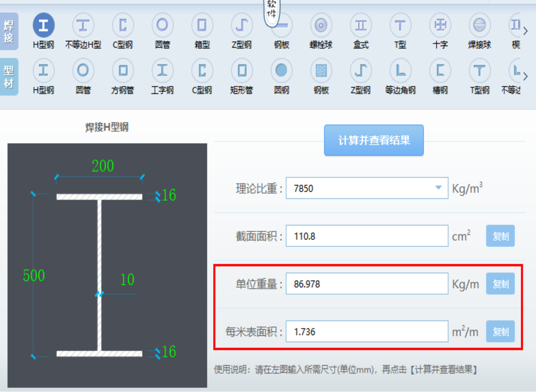Viewport: 536px width, 392px height.
Task: Select welded C型钢 icon
Action: tap(123, 25)
